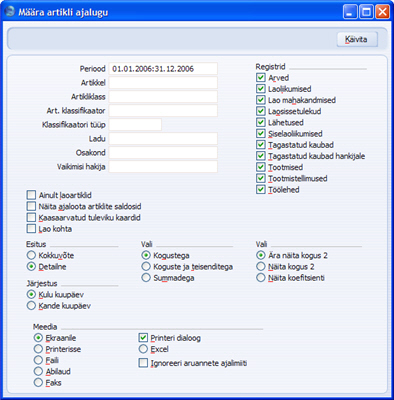394x400 pixels.
Task: Select Näita koefitsienti radio button
Action: click(x=261, y=278)
